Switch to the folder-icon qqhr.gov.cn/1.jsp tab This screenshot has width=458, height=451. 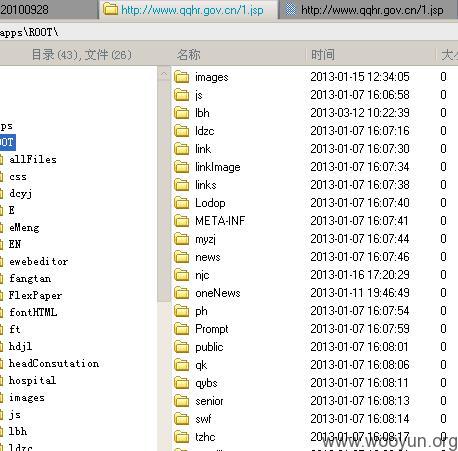coord(189,10)
